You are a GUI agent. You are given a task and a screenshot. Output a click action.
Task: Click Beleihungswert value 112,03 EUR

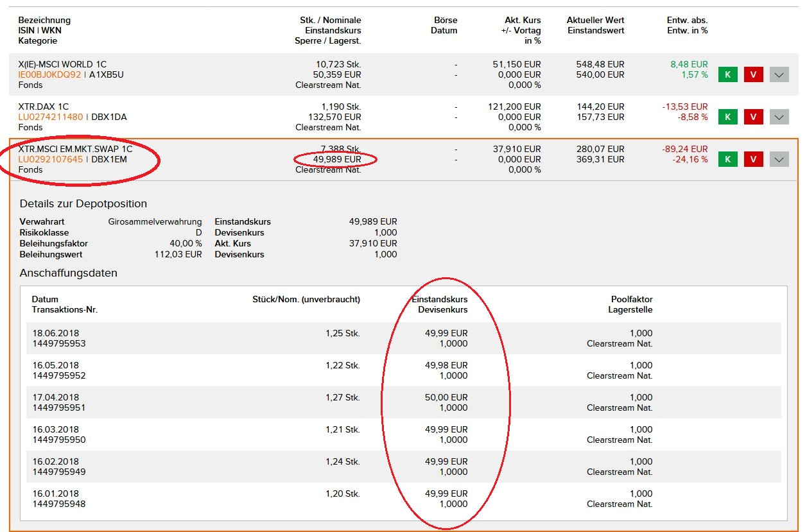point(178,255)
